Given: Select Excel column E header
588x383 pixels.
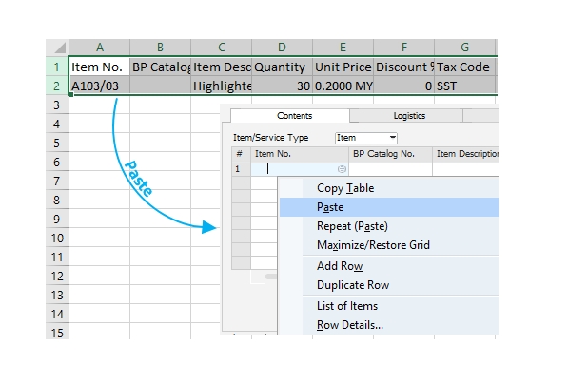Looking at the screenshot, I should (x=343, y=48).
